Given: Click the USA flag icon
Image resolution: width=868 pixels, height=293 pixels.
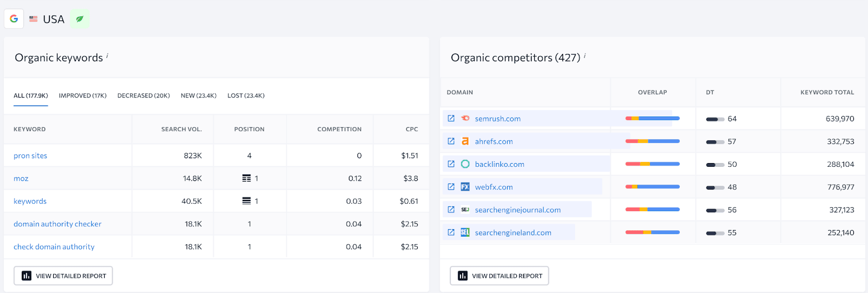Looking at the screenshot, I should (x=34, y=19).
